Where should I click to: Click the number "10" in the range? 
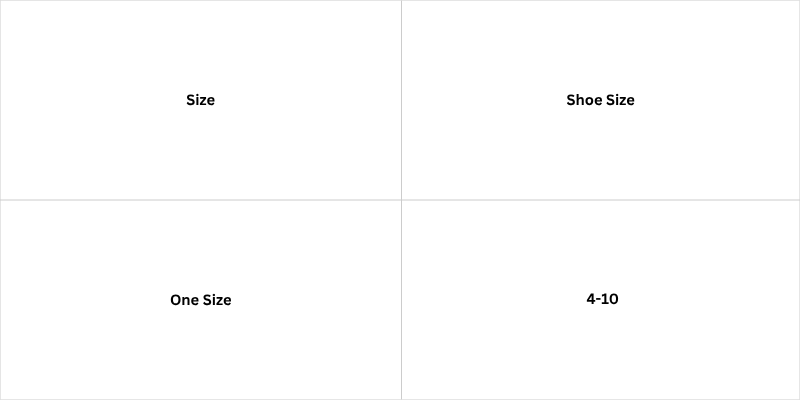610,299
